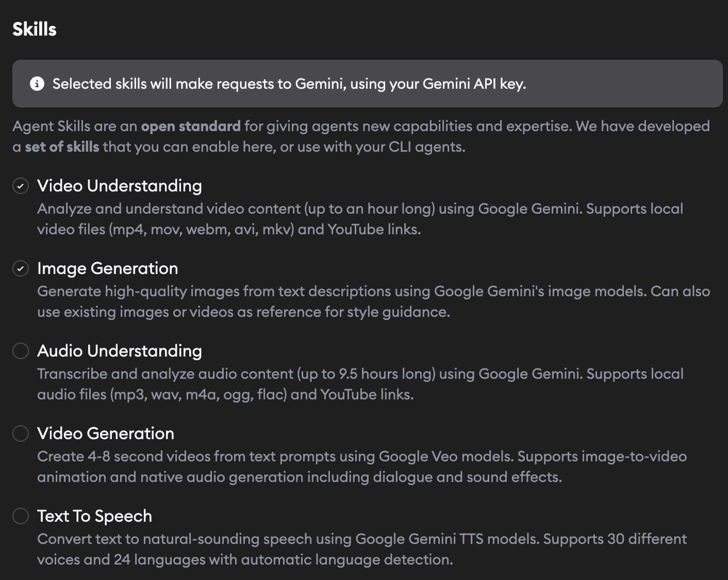Open the "open standard" link
The height and width of the screenshot is (580, 728).
point(191,126)
